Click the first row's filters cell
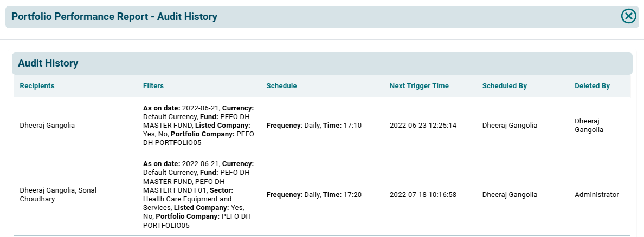 (198, 126)
